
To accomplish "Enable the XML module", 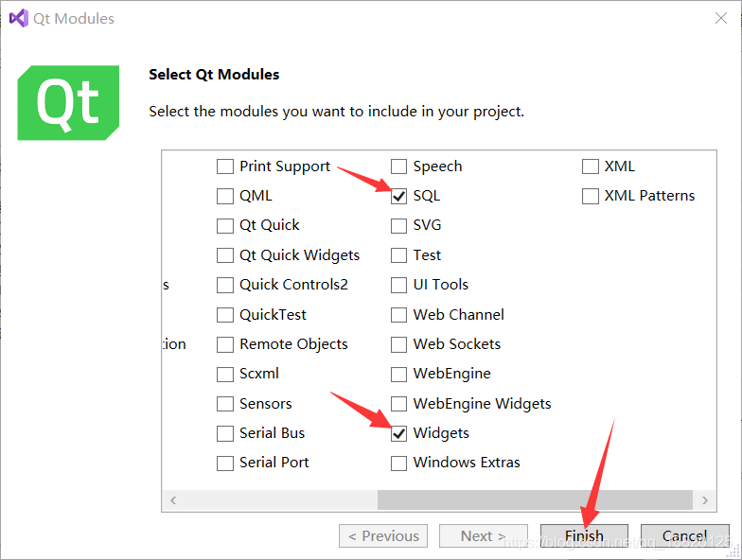I will [591, 166].
